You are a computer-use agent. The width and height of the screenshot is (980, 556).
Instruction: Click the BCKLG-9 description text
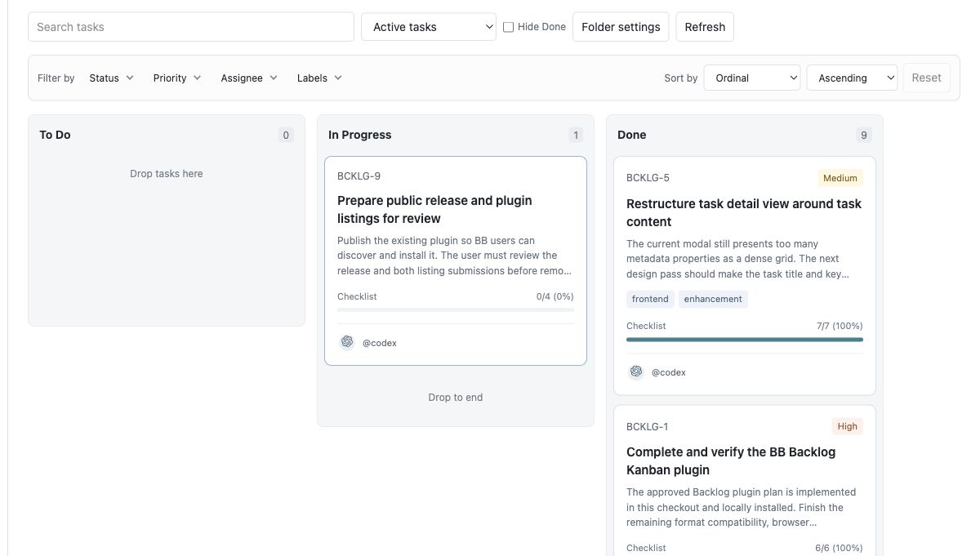[455, 256]
